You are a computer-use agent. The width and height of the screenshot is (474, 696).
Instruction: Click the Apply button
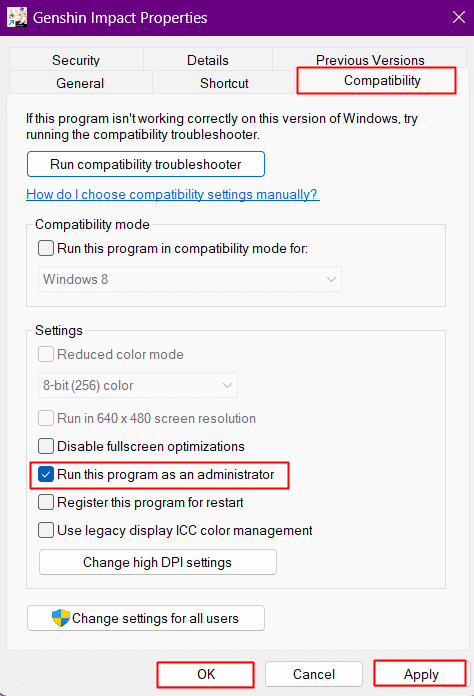pos(421,674)
